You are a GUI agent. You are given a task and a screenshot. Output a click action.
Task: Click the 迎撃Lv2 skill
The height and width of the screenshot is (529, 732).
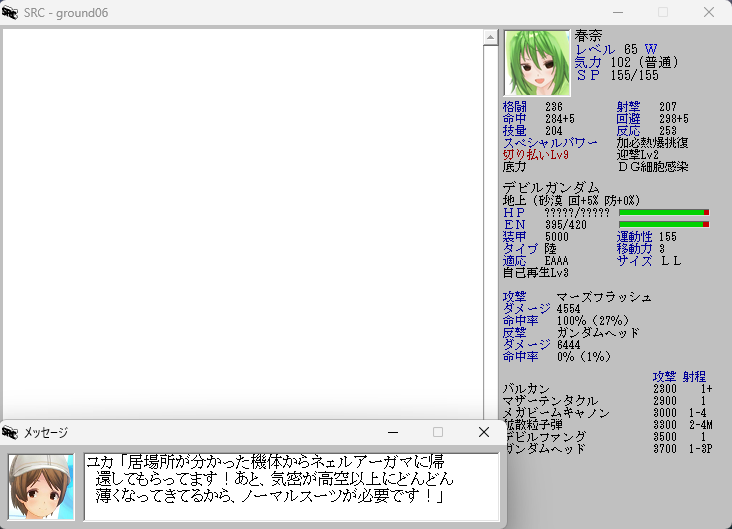tap(638, 155)
